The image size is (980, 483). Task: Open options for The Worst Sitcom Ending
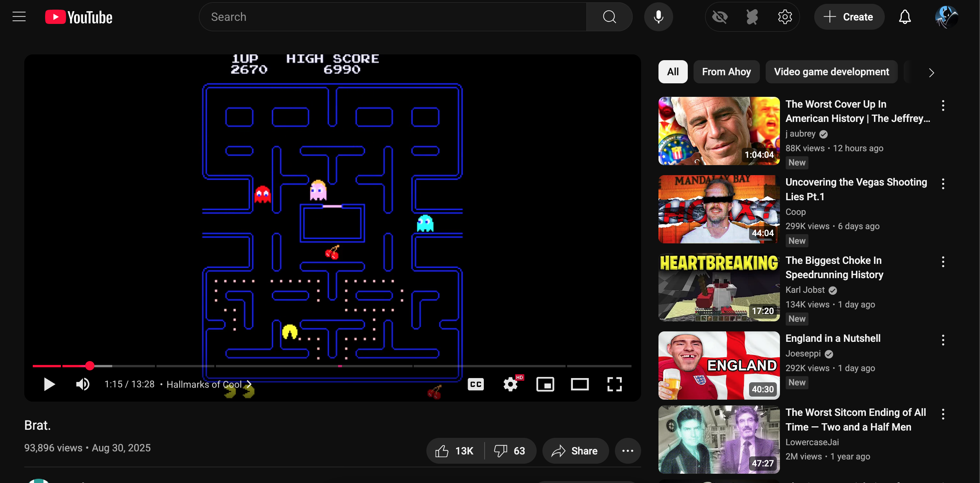click(x=943, y=414)
